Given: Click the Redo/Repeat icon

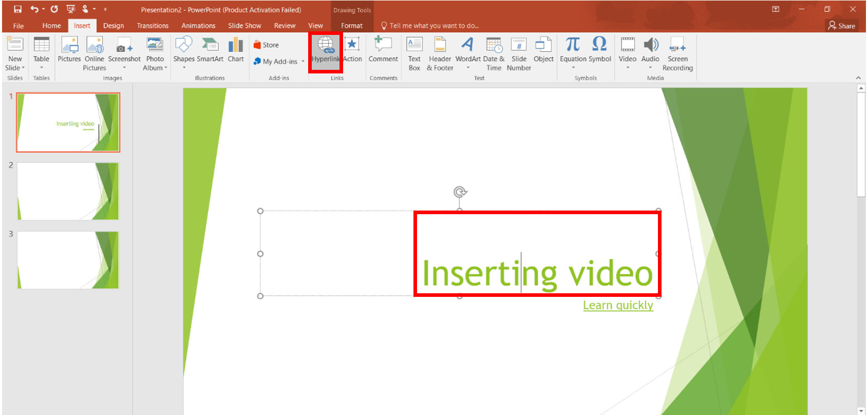Looking at the screenshot, I should coord(54,9).
